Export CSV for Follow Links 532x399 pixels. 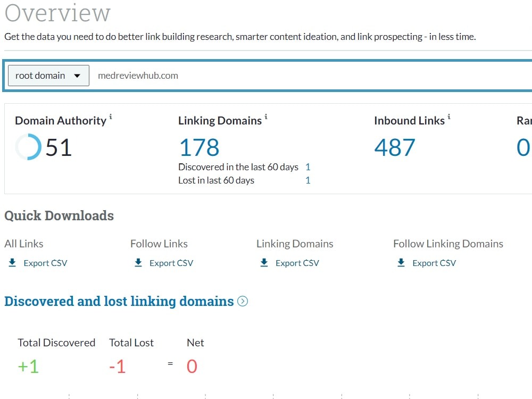coord(171,263)
